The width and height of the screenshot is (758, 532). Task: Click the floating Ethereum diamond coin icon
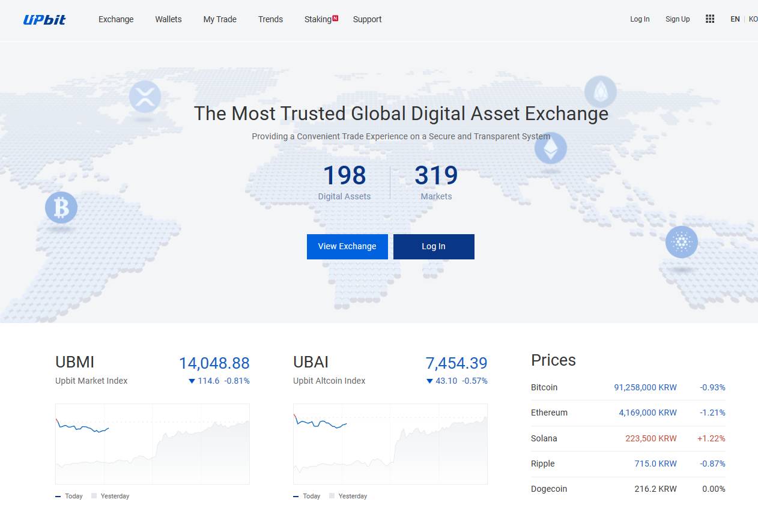pos(551,148)
